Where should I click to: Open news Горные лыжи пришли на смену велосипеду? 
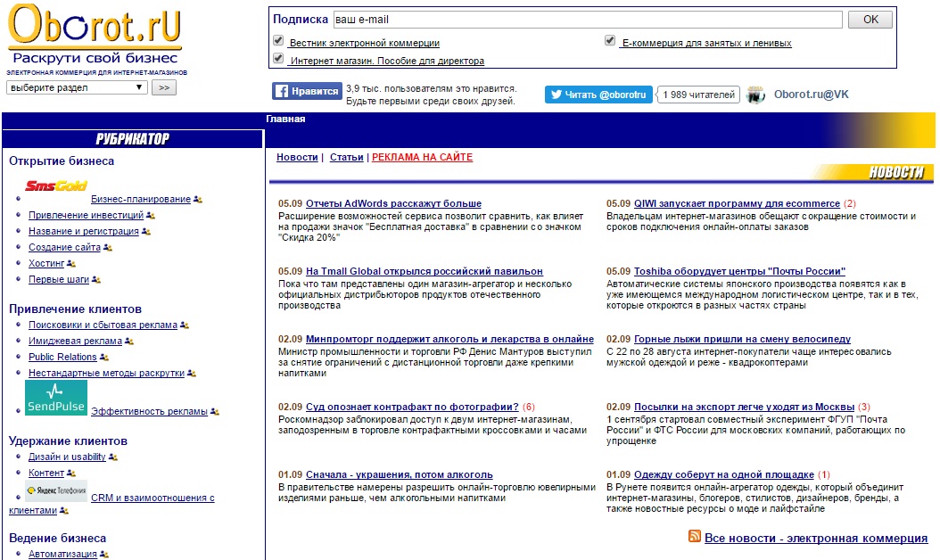click(x=743, y=339)
